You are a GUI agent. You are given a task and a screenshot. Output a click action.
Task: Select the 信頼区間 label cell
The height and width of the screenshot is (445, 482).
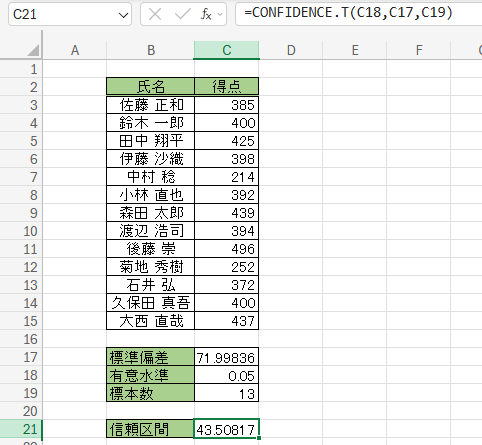click(x=150, y=429)
